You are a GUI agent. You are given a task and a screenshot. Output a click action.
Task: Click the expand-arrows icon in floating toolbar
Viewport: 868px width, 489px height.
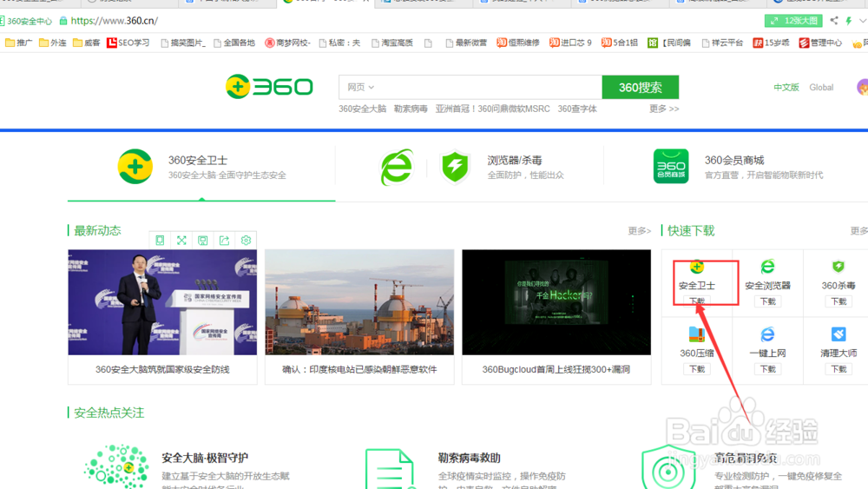click(x=181, y=241)
